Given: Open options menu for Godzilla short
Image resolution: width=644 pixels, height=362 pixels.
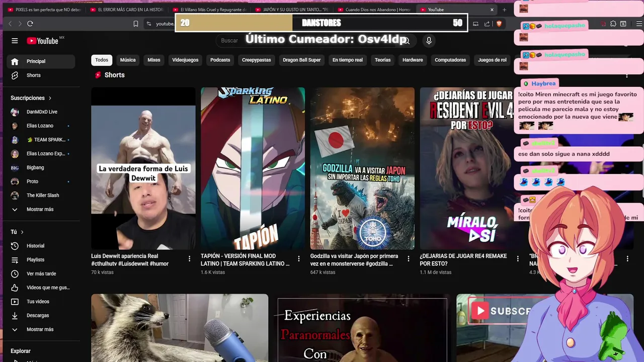Looking at the screenshot, I should pyautogui.click(x=409, y=258).
